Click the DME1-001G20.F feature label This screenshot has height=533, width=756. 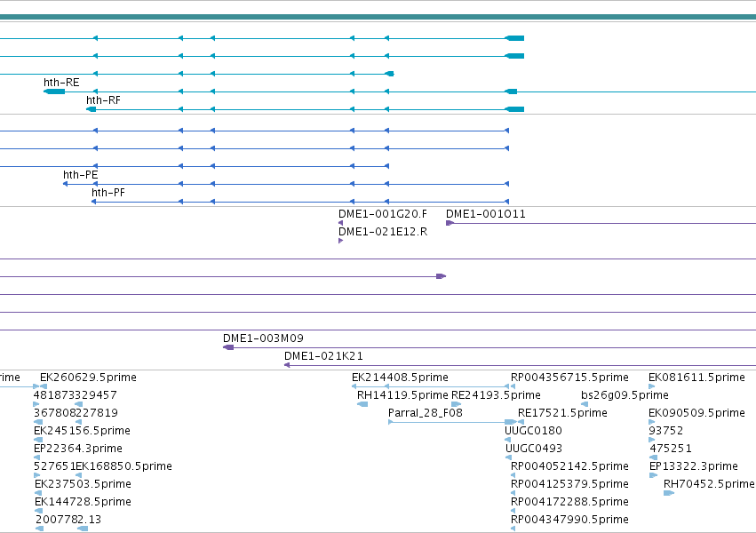(383, 213)
